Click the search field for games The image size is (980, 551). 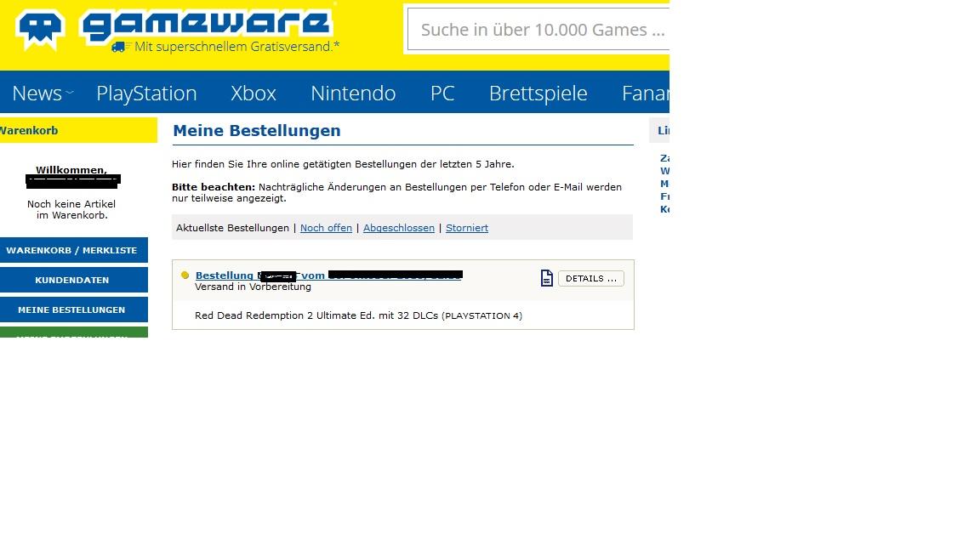pos(538,30)
